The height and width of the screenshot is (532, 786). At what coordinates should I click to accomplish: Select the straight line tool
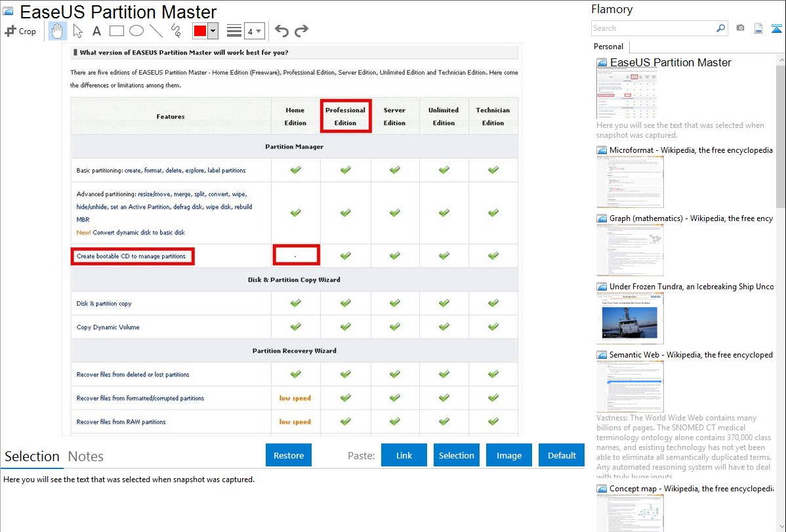click(156, 31)
